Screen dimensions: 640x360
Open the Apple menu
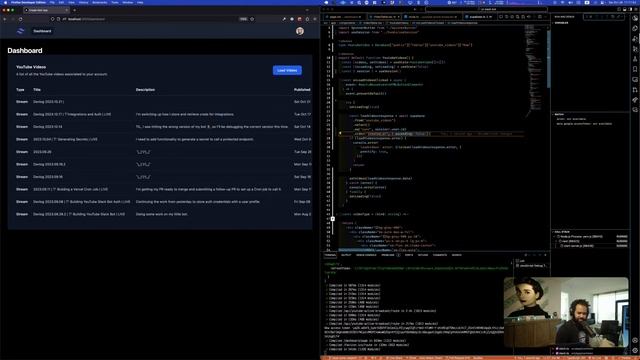coord(5,2)
